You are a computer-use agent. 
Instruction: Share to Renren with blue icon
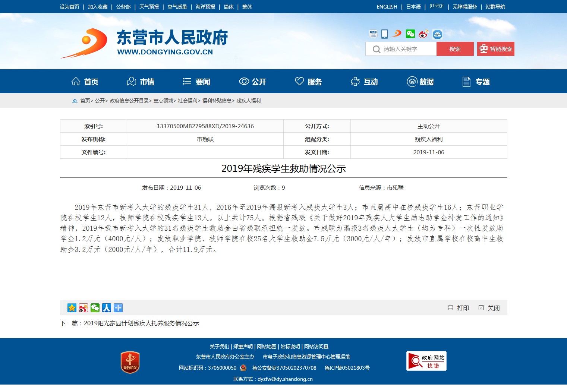(x=107, y=308)
